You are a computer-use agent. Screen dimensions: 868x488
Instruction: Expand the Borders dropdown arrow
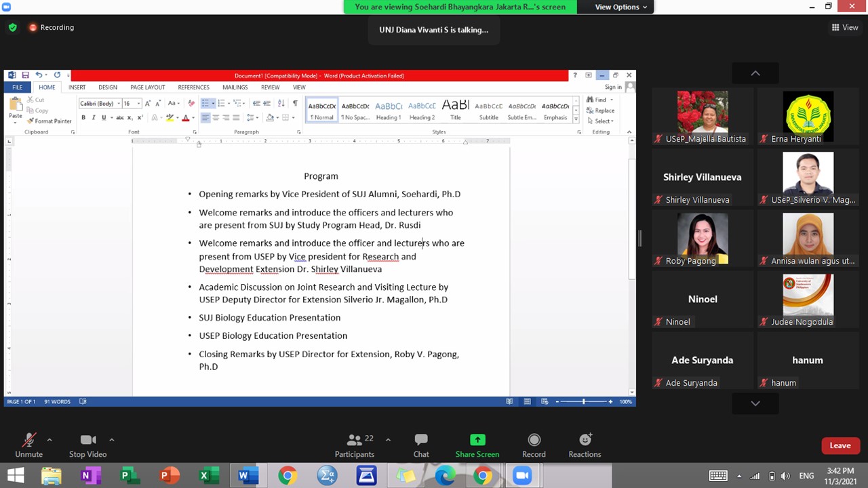click(x=295, y=118)
